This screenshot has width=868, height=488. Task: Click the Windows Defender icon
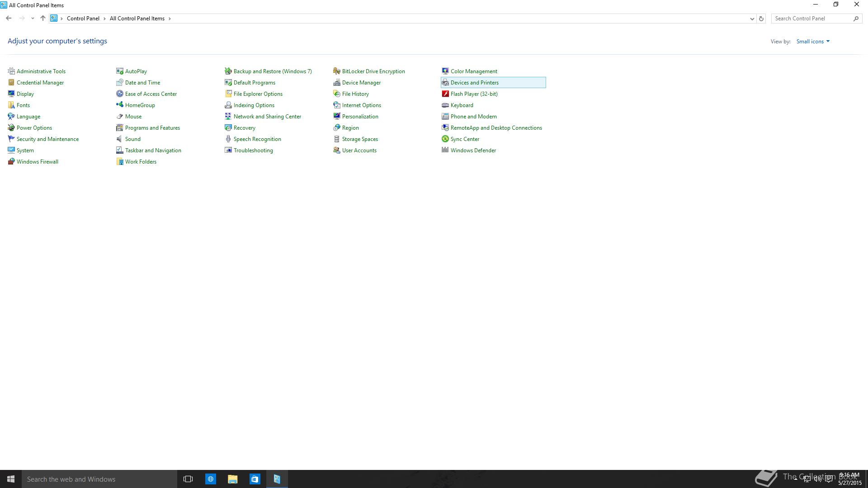445,150
